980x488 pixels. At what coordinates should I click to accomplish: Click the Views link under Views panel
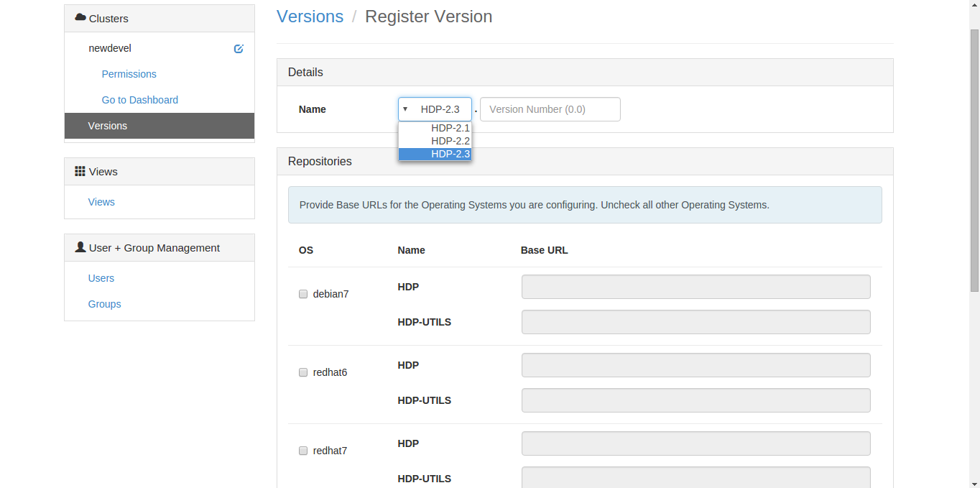click(x=101, y=202)
